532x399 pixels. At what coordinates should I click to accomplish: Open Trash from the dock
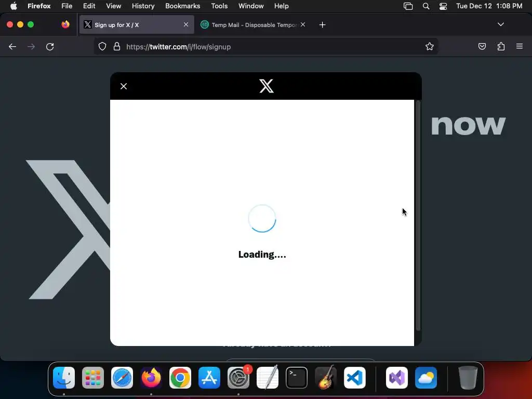[468, 378]
